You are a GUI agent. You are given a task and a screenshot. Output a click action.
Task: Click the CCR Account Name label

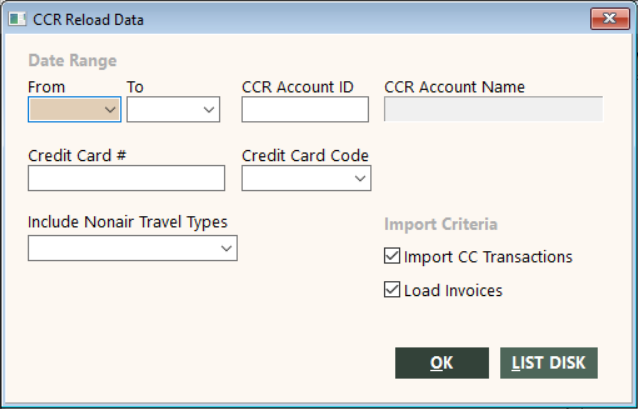[454, 87]
